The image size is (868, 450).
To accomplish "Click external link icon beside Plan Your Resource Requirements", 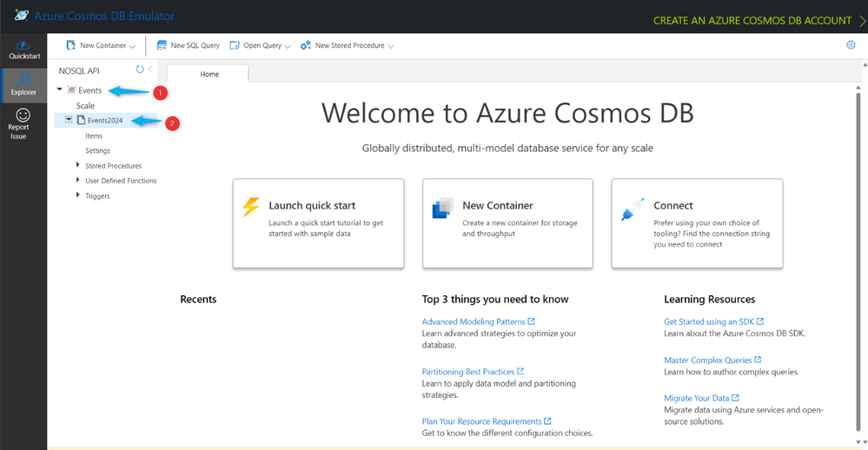I will tap(547, 421).
